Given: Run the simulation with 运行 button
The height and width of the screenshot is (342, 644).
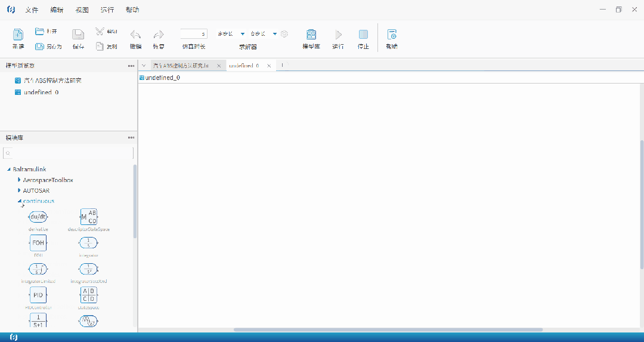Looking at the screenshot, I should pyautogui.click(x=338, y=35).
